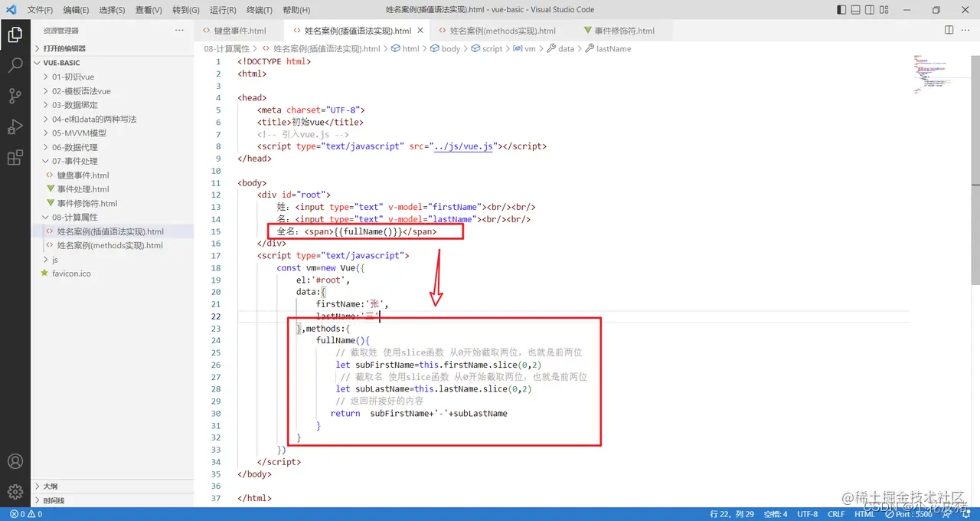Open the Extensions view
Screen dimensions: 980x521
[x=15, y=158]
